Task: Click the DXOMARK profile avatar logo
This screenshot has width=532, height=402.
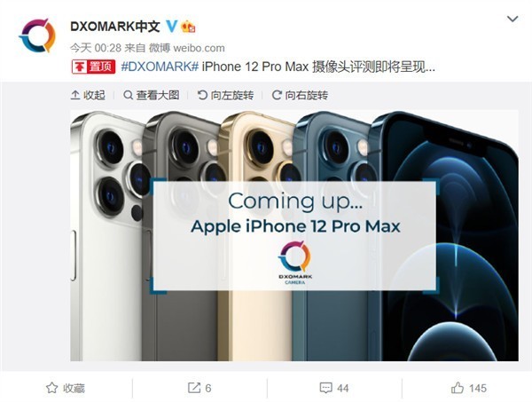Action: click(37, 35)
